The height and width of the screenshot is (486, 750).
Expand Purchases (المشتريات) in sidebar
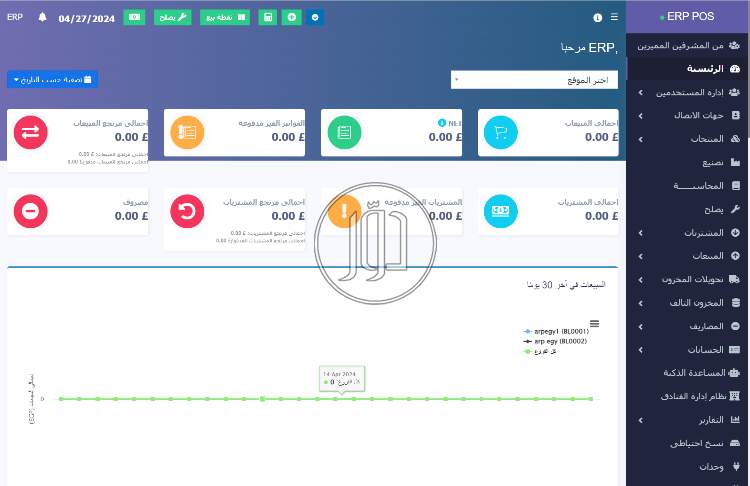[688, 232]
